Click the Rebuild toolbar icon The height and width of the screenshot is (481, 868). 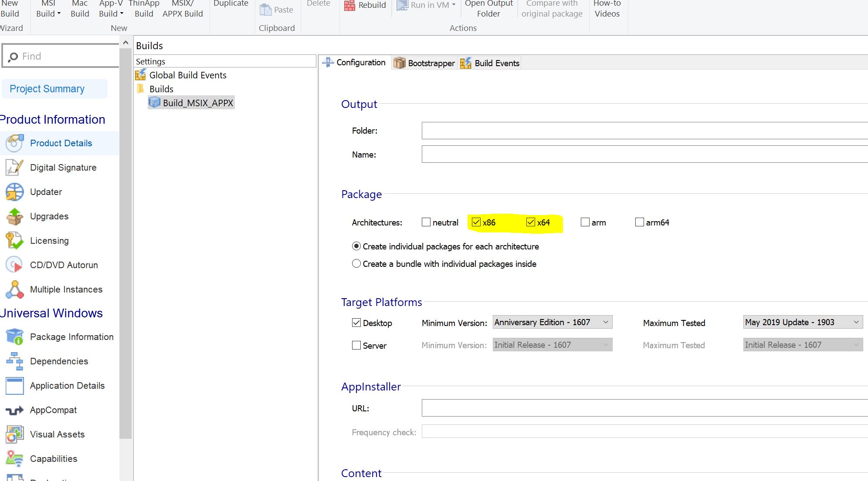point(349,5)
